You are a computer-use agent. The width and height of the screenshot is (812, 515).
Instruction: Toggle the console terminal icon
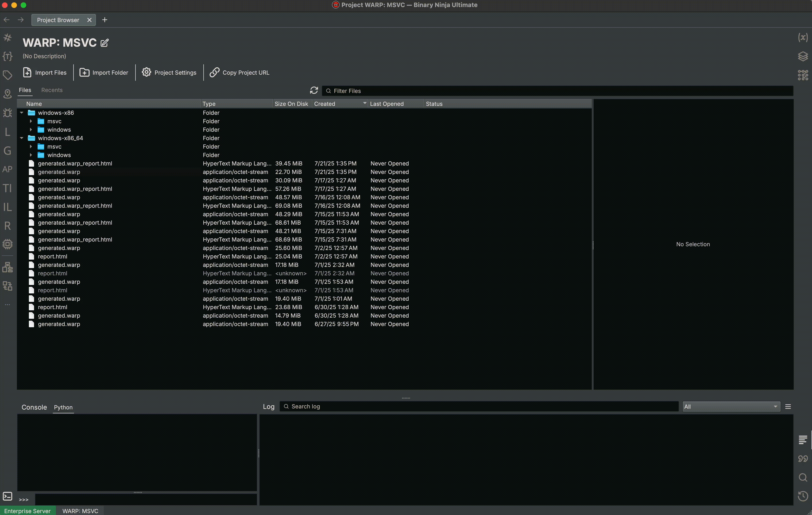[x=8, y=496]
